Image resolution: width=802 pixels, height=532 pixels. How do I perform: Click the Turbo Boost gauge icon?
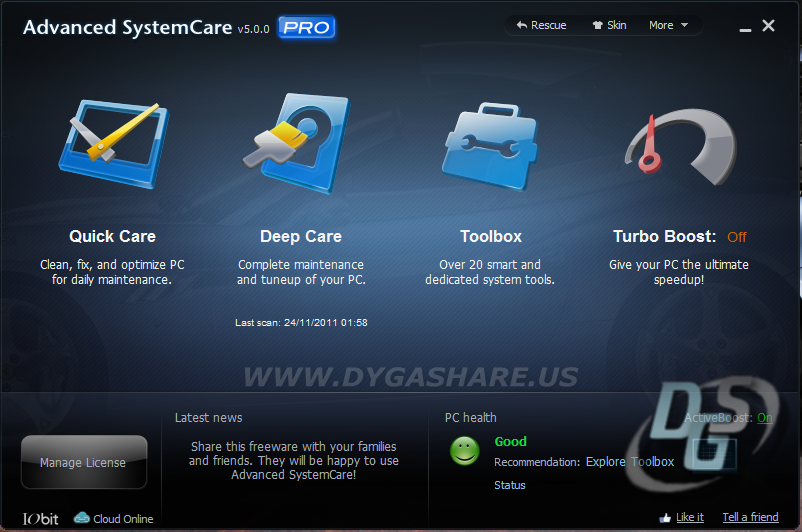[680, 146]
